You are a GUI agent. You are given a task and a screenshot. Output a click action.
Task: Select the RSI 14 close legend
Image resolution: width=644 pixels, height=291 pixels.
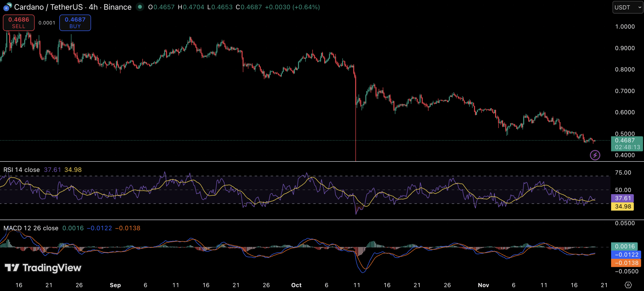point(22,170)
